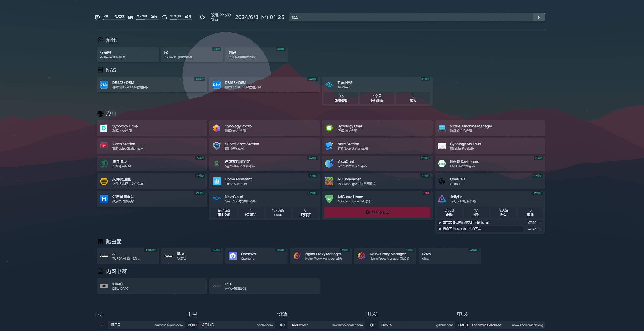The image size is (644, 331).
Task: Open MCSManager Minecraft block icon
Action: (329, 181)
